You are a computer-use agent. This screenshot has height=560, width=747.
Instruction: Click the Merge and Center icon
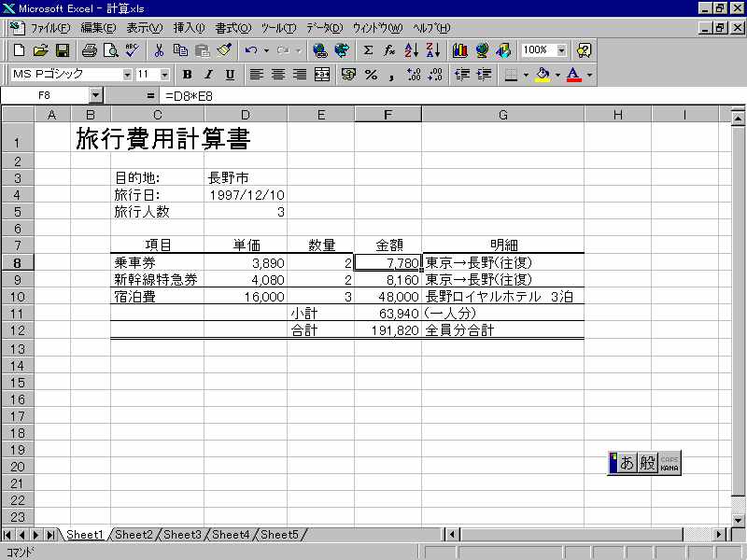pyautogui.click(x=322, y=75)
